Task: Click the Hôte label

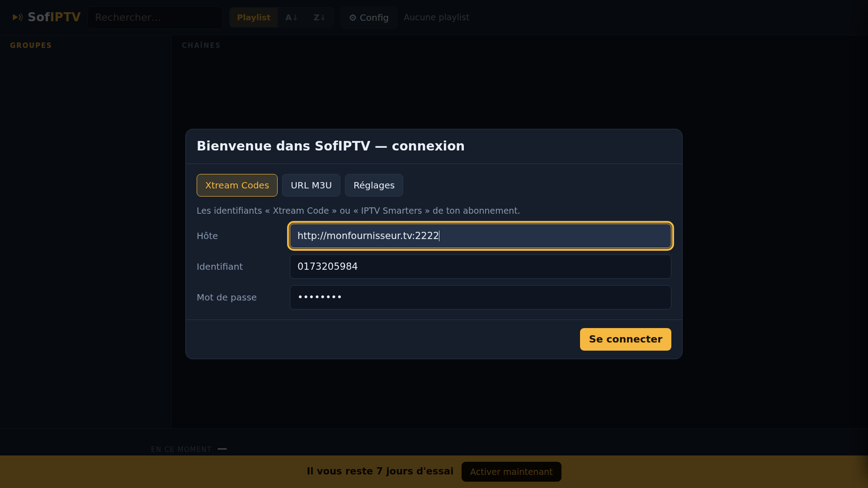Action: [x=207, y=236]
